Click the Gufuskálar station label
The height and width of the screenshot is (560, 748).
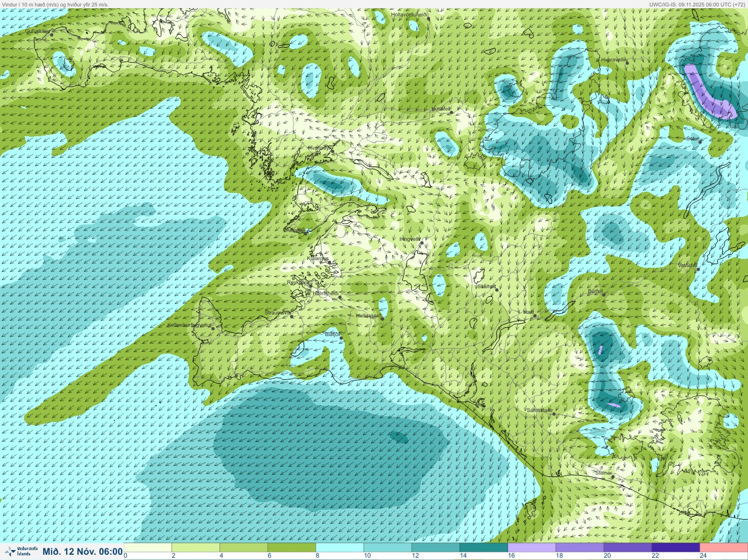[37, 30]
